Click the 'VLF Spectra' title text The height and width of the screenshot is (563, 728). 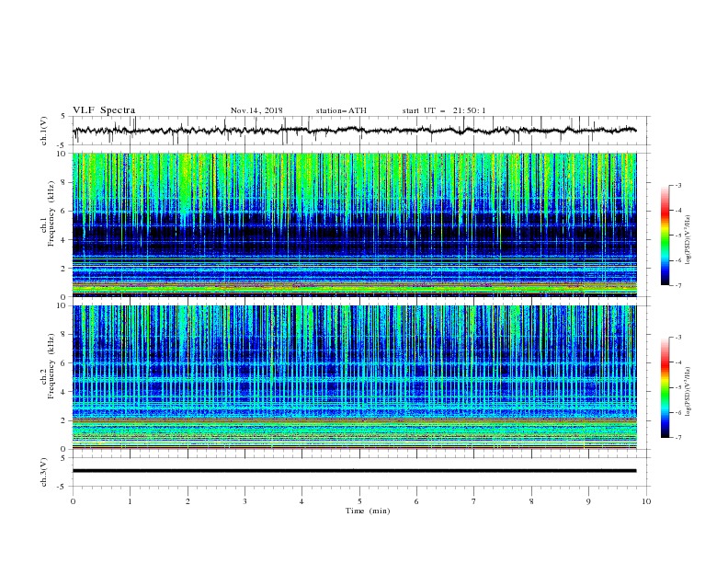(x=104, y=110)
